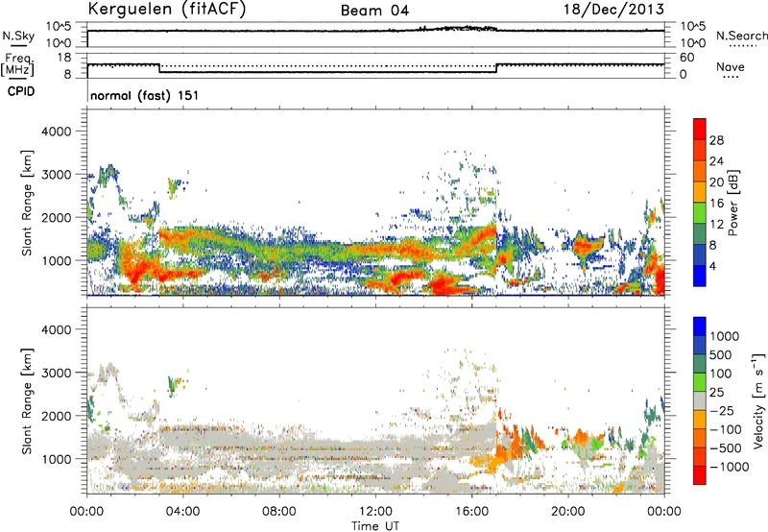Click the '20' label on Power colorbar
The height and width of the screenshot is (532, 768).
[x=716, y=182]
